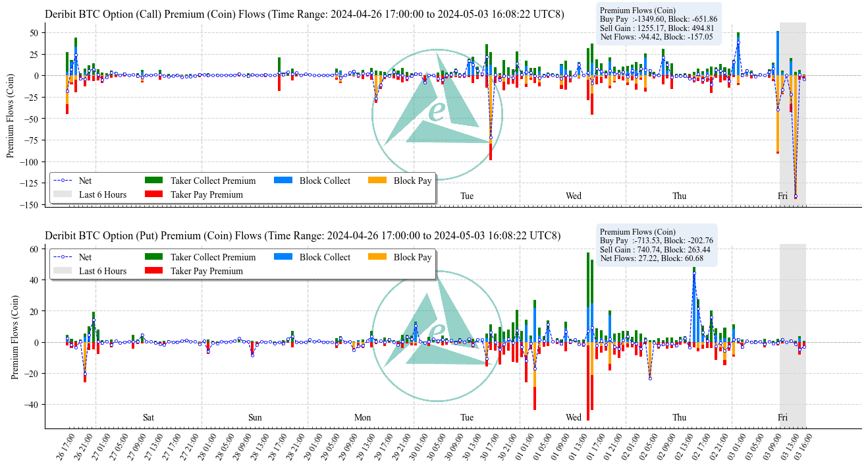Click the dashed Net line marker in Call legend
The height and width of the screenshot is (468, 868).
(62, 181)
